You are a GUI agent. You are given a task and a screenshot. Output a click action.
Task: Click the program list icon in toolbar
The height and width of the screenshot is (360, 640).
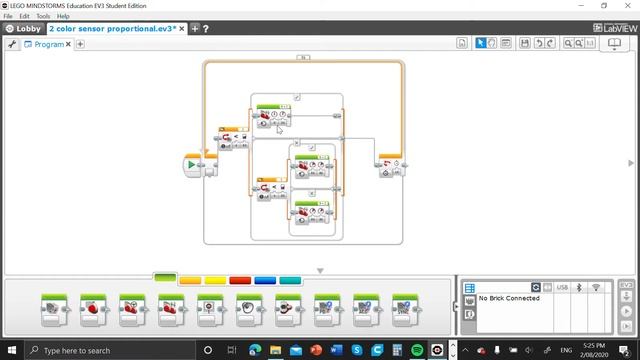(462, 43)
